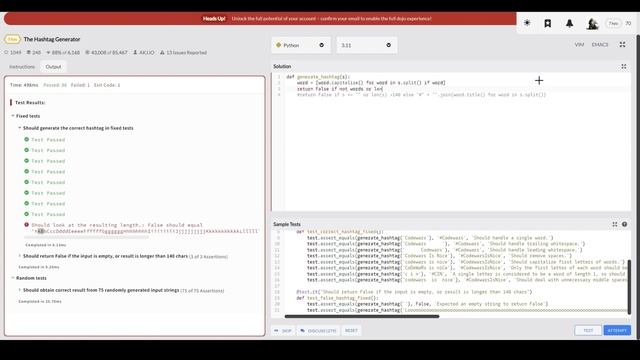Image resolution: width=640 pixels, height=360 pixels.
Task: Open the Python language dropdown
Action: coord(300,45)
